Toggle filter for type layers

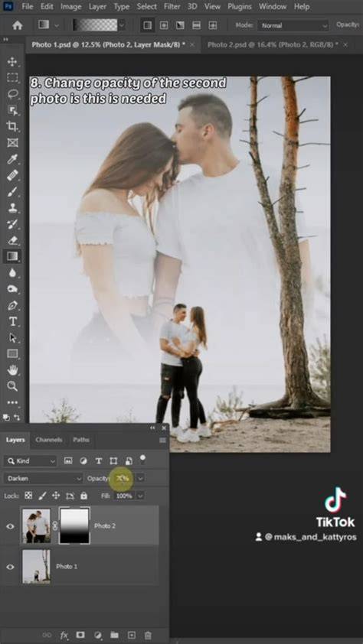coord(99,461)
